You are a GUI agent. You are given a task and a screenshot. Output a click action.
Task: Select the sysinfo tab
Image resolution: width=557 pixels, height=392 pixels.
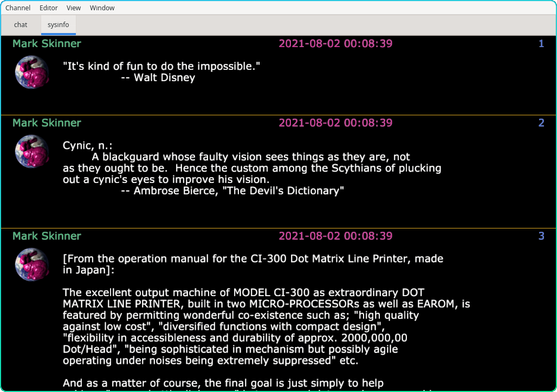[59, 25]
